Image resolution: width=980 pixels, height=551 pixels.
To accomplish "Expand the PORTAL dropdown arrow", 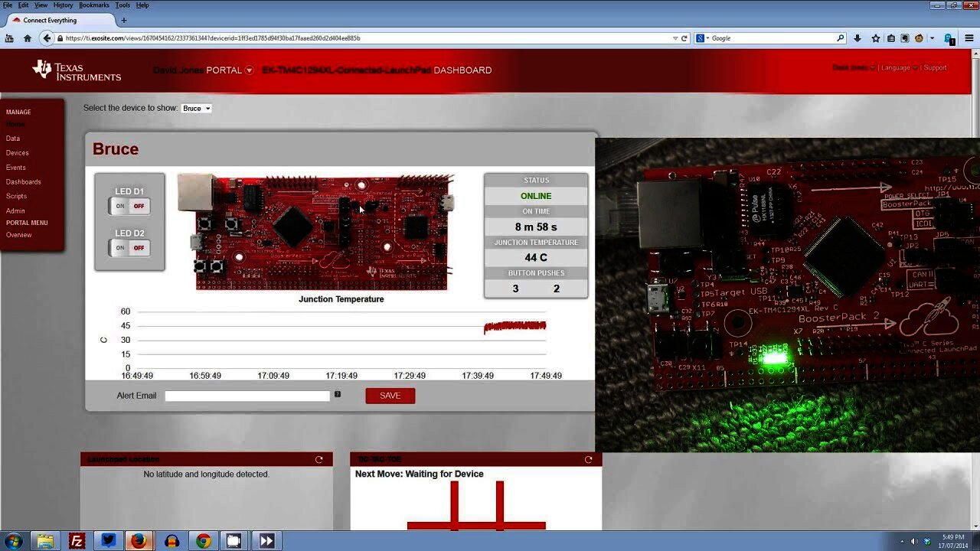I will 249,70.
